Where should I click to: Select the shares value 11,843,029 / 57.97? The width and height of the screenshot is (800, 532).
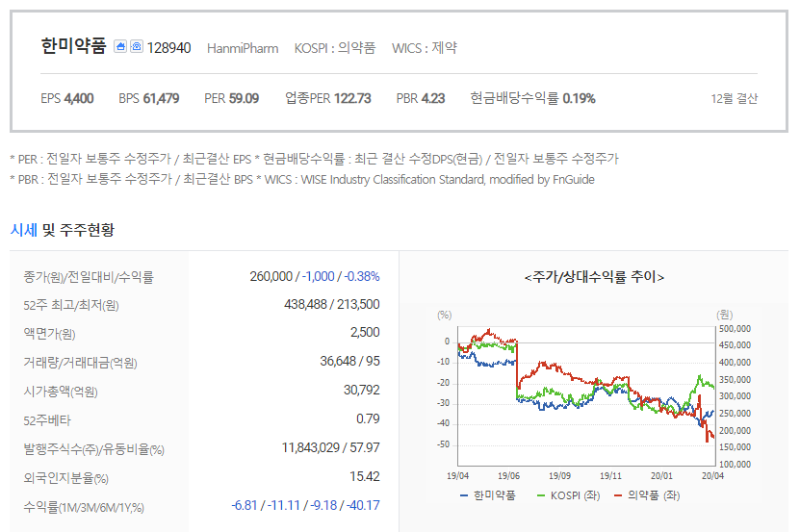[330, 448]
